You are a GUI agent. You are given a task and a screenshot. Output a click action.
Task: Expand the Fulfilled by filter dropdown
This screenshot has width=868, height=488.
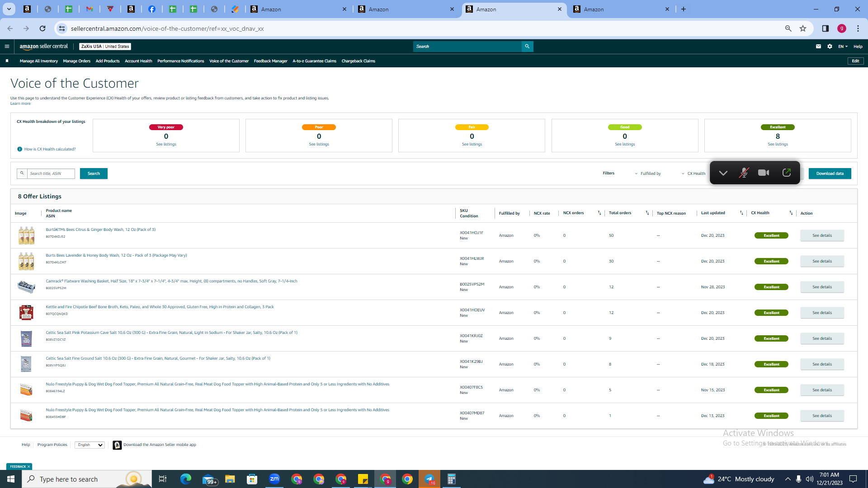(x=648, y=174)
